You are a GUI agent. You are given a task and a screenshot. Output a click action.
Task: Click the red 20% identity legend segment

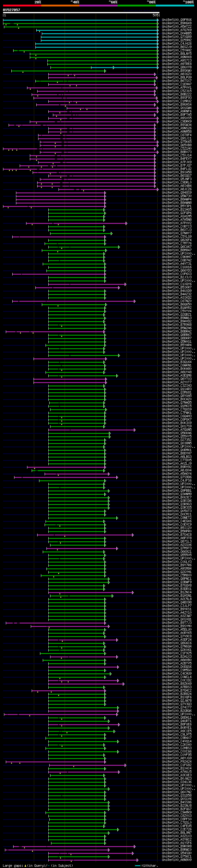[x=22, y=6]
